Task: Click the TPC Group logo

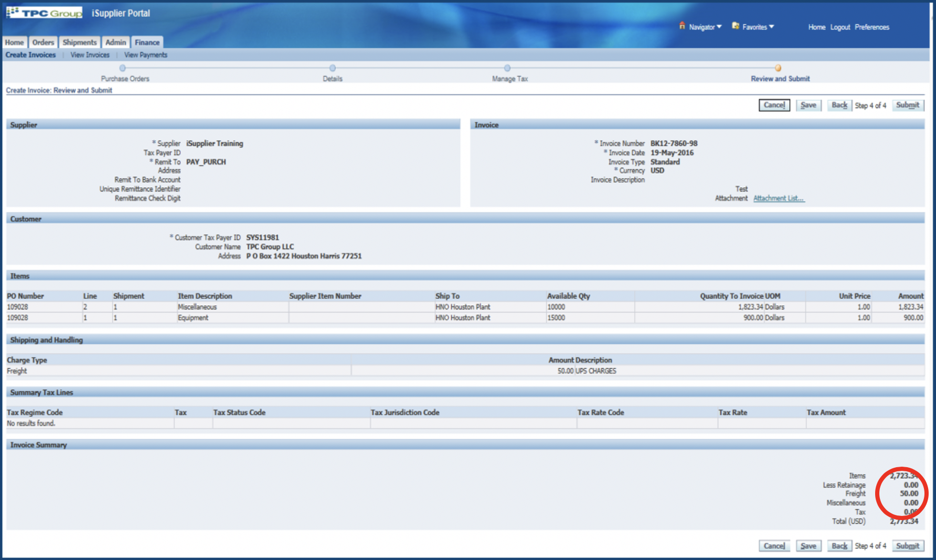Action: pyautogui.click(x=45, y=13)
